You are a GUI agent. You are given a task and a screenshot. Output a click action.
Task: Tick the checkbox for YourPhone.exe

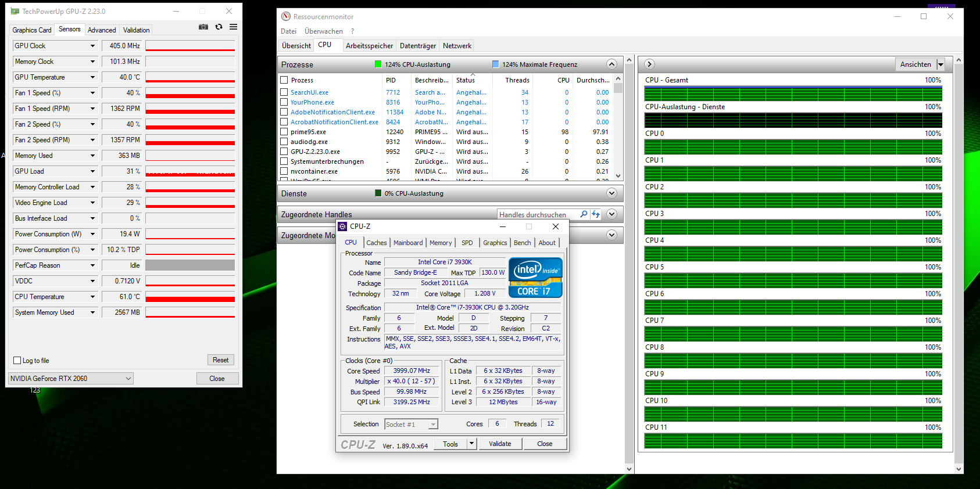[284, 102]
